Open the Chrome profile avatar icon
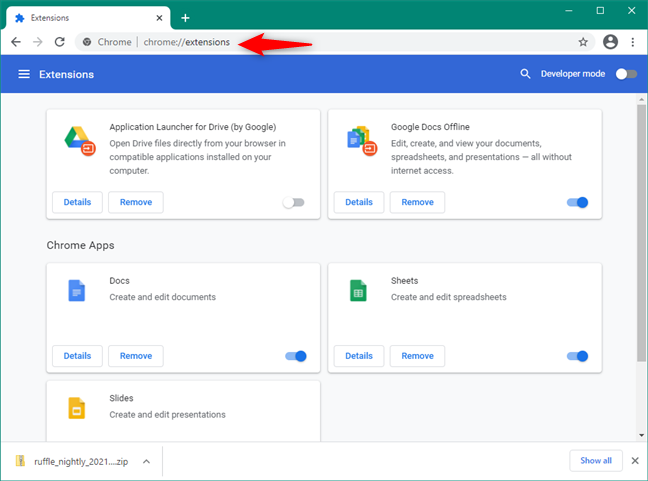This screenshot has height=481, width=648. [611, 42]
